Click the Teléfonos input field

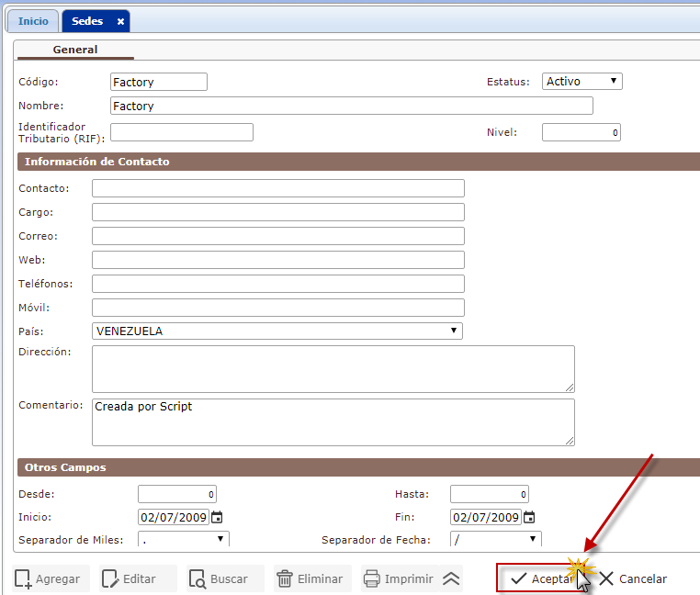tap(278, 284)
